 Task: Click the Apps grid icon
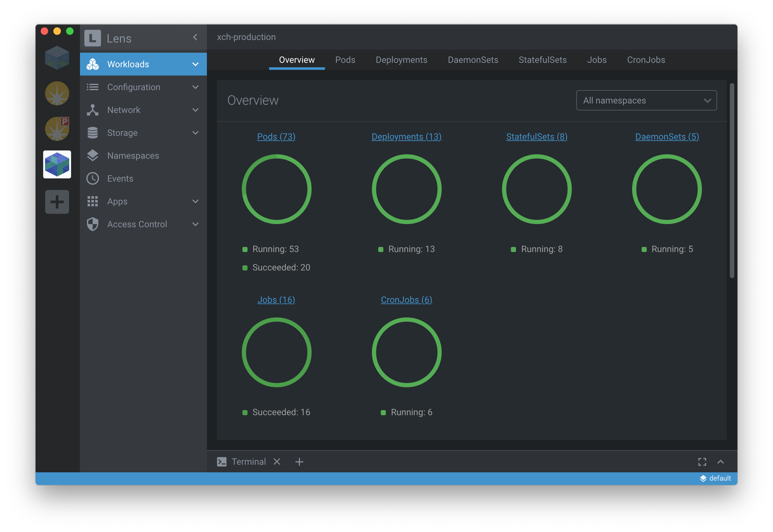93,201
